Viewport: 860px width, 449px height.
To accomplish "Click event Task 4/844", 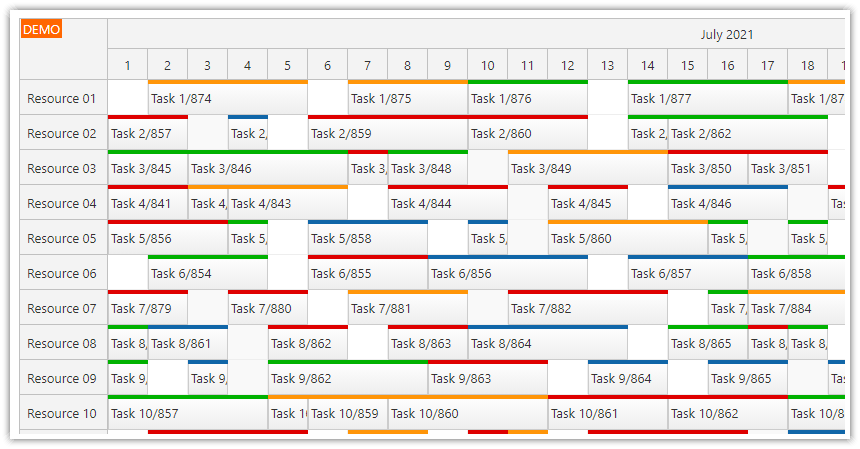I will (447, 204).
